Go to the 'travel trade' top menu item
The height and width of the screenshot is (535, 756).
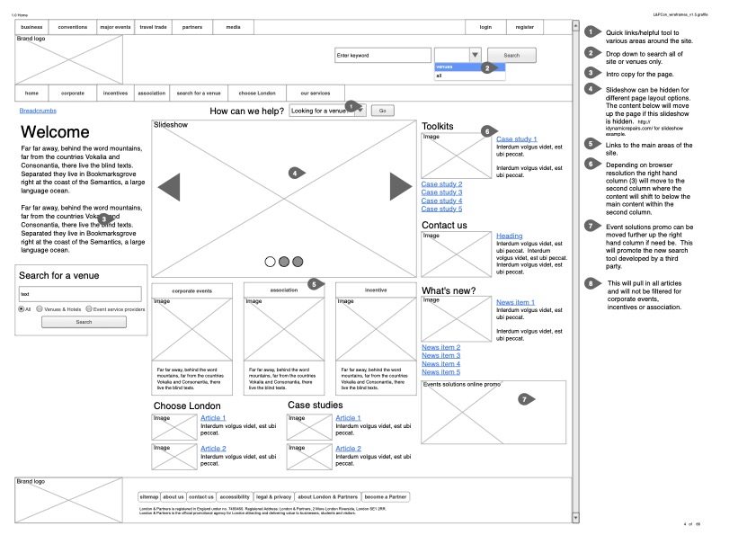pos(153,28)
